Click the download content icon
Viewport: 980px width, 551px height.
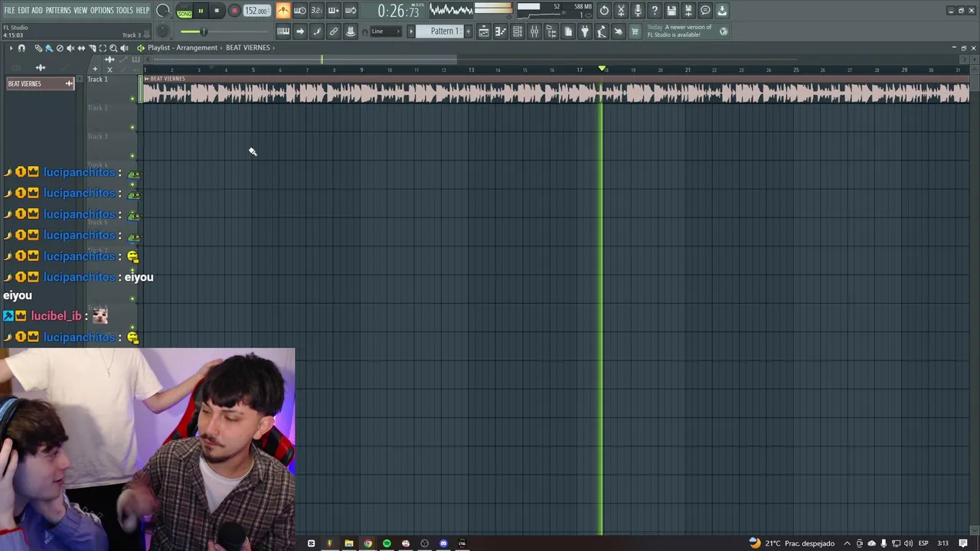point(722,11)
